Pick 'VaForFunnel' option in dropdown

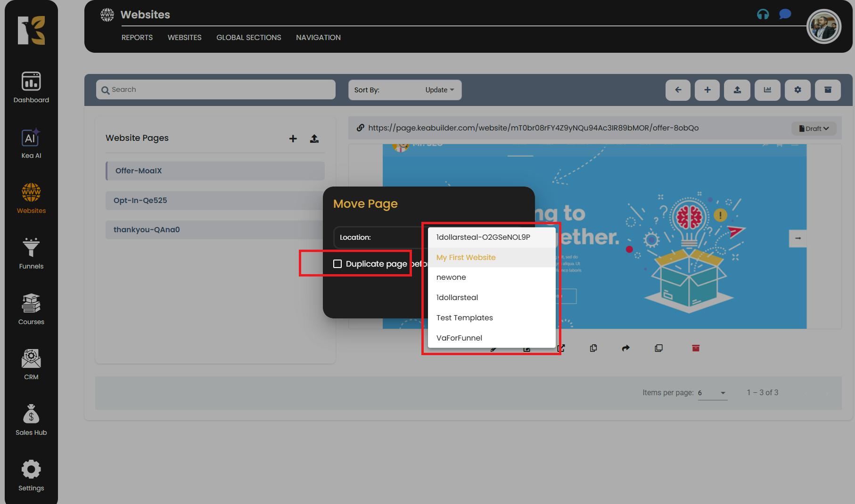[459, 338]
